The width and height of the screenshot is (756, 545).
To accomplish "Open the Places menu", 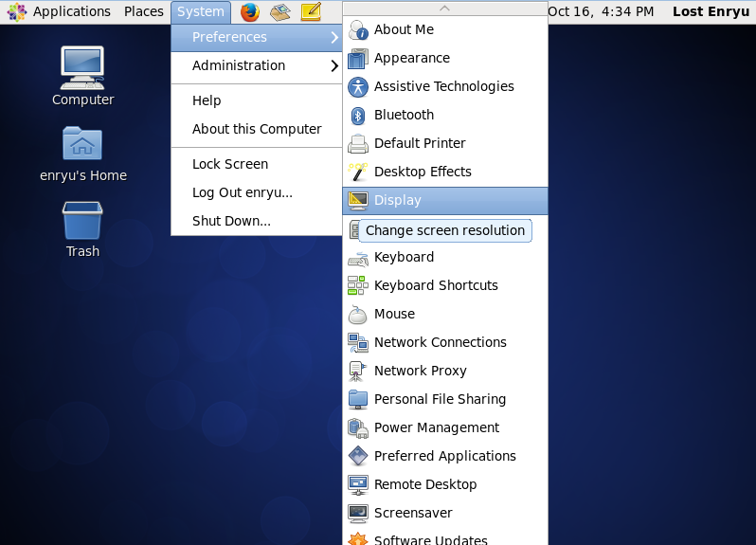I will (x=144, y=11).
